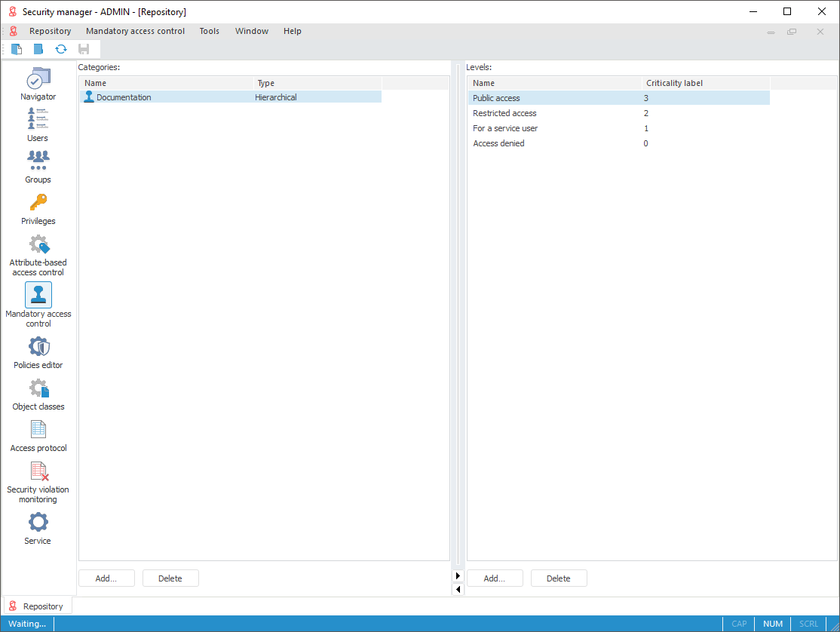This screenshot has width=840, height=632.
Task: Click the left-pointing splitter arrow
Action: click(x=458, y=589)
